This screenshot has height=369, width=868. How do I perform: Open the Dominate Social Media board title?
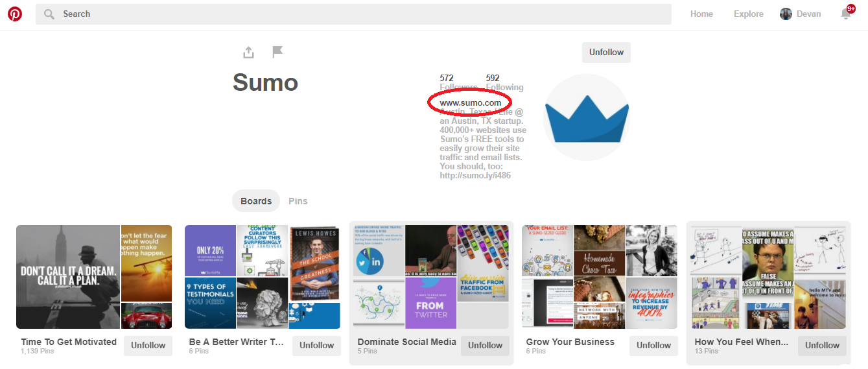pyautogui.click(x=407, y=342)
